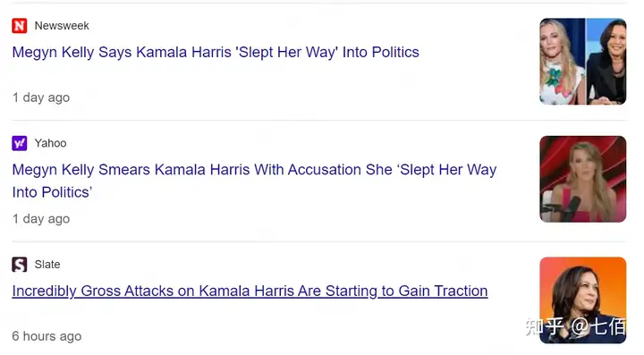Click the Zhihu watermark text

[576, 326]
